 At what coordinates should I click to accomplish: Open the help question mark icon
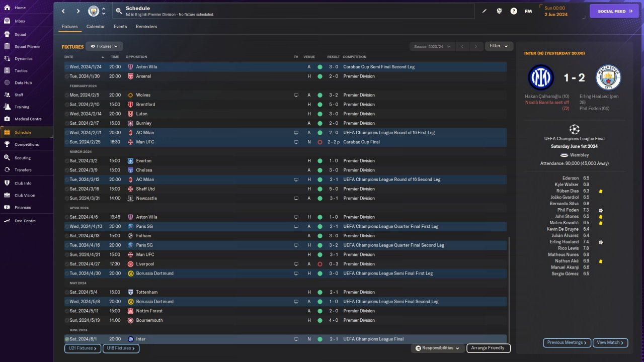tap(514, 11)
